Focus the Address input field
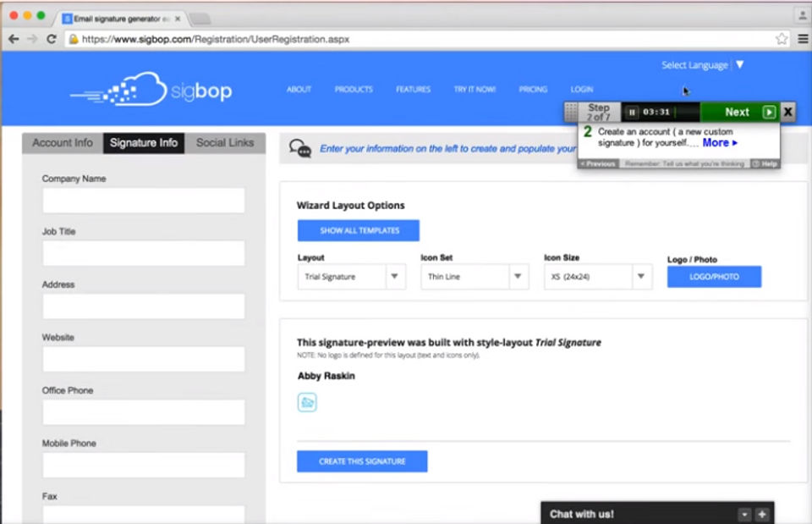The image size is (812, 524). [144, 306]
